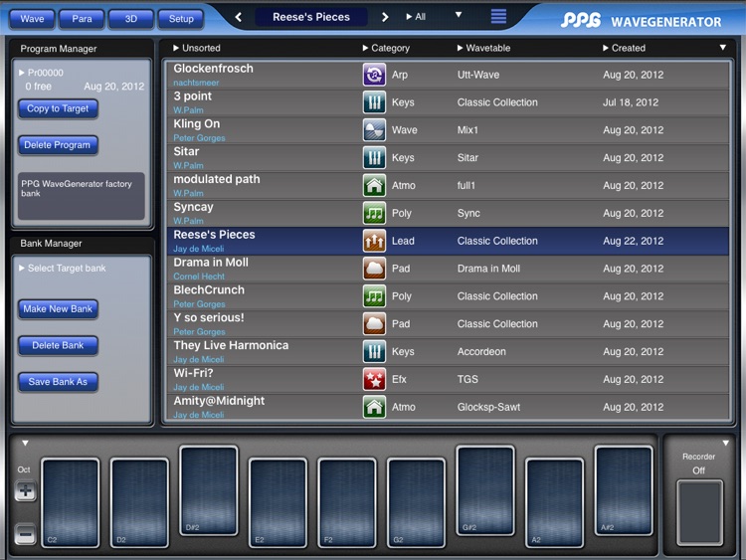Viewport: 746px width, 560px height.
Task: Open the Recorder panel dropdown triangle
Action: click(725, 443)
